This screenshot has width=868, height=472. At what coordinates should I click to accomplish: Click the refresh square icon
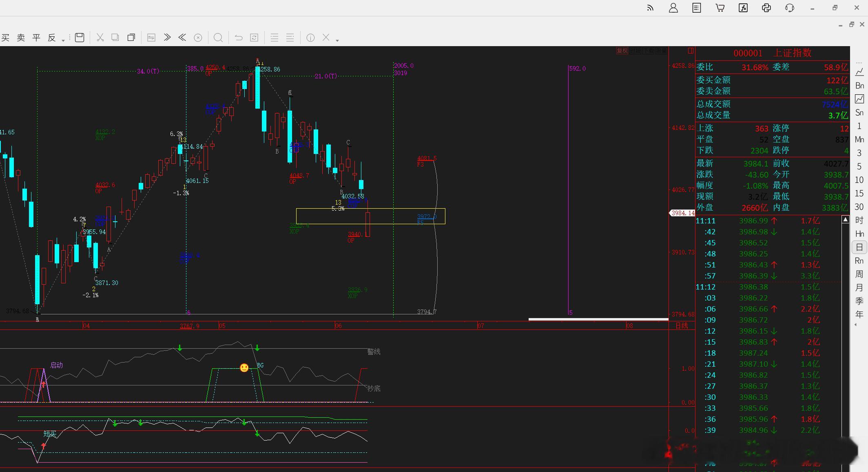(x=254, y=38)
